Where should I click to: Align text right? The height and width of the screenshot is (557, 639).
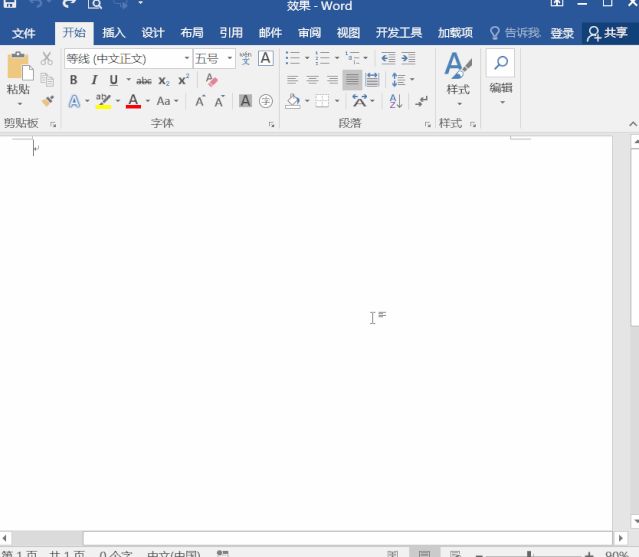332,79
